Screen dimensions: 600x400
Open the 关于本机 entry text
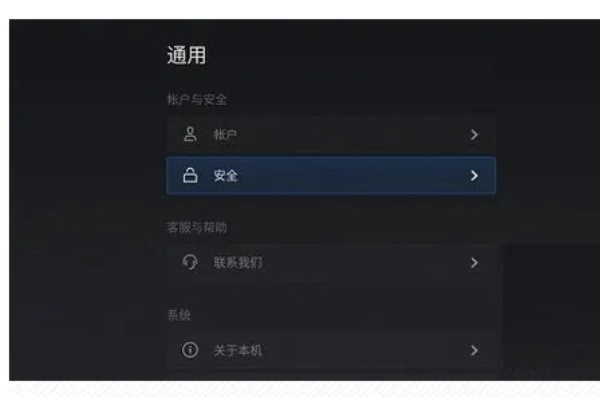tap(238, 350)
